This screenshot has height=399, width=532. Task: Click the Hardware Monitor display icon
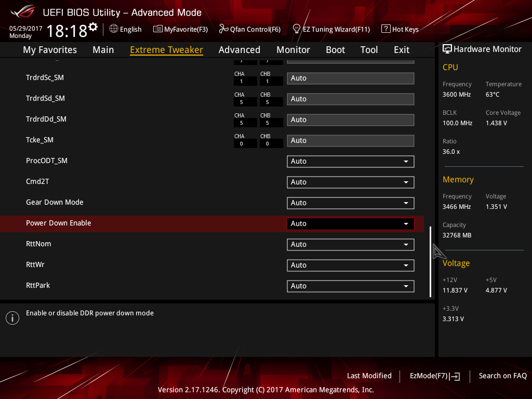coord(447,49)
